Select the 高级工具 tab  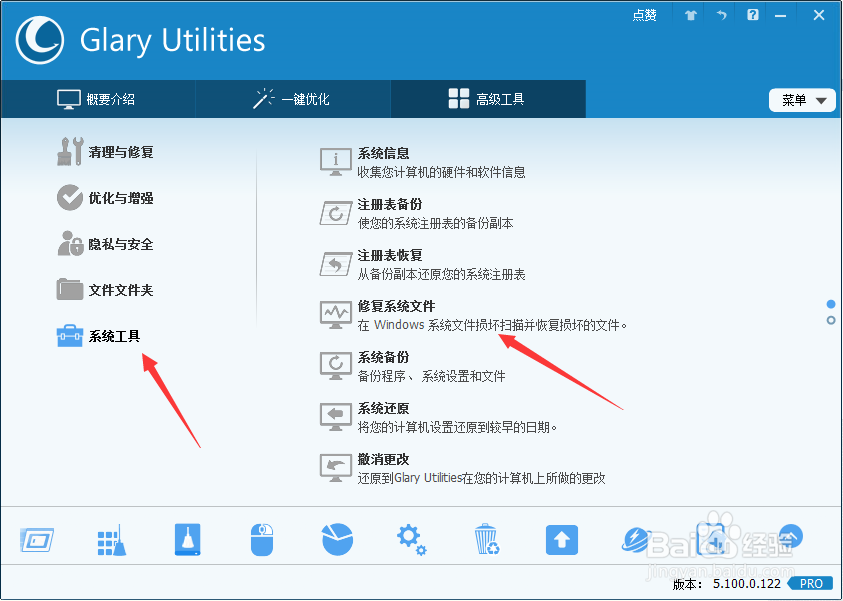pos(488,99)
